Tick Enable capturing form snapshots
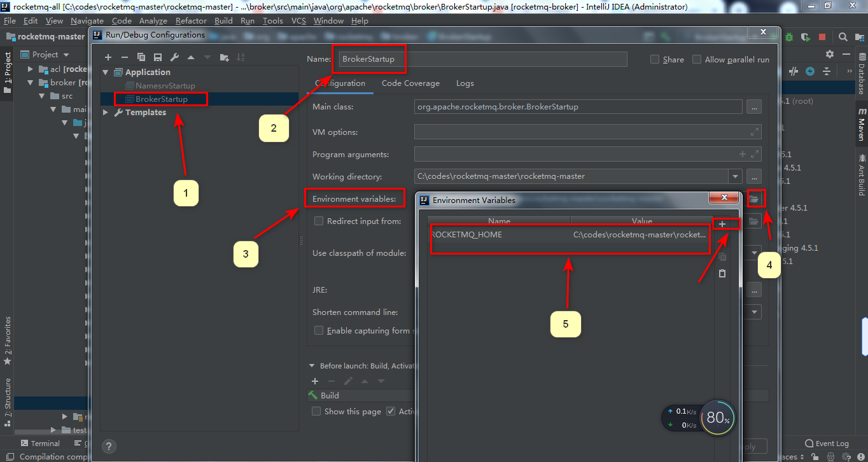 pos(319,331)
